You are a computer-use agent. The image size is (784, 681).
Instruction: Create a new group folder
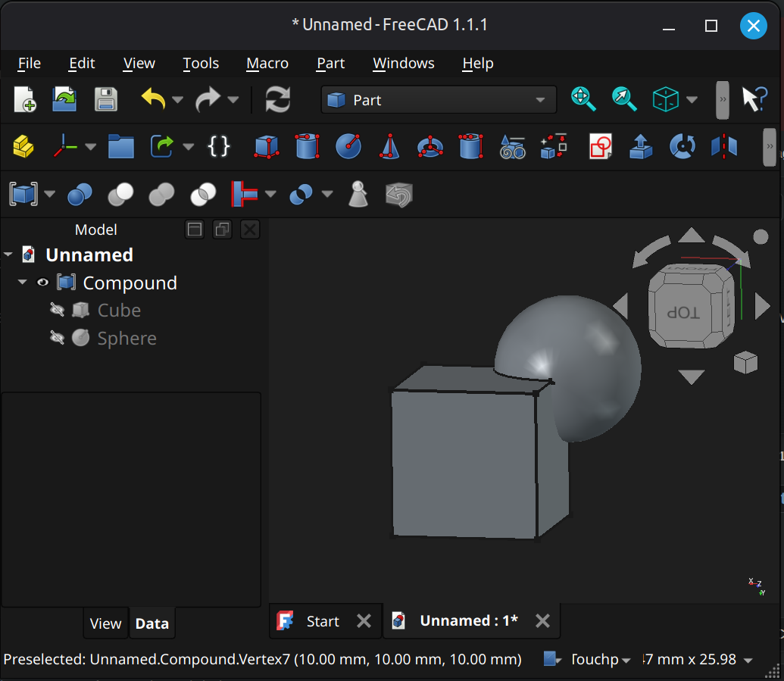121,146
